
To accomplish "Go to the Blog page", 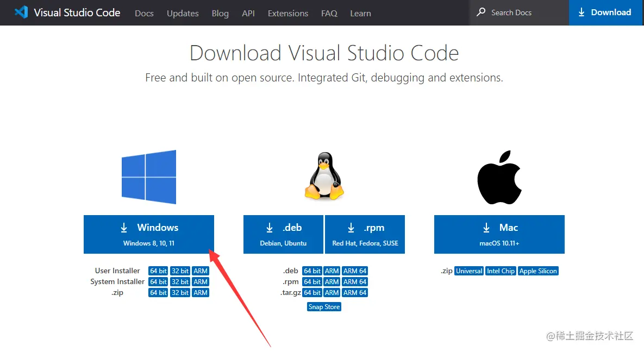I will click(220, 13).
